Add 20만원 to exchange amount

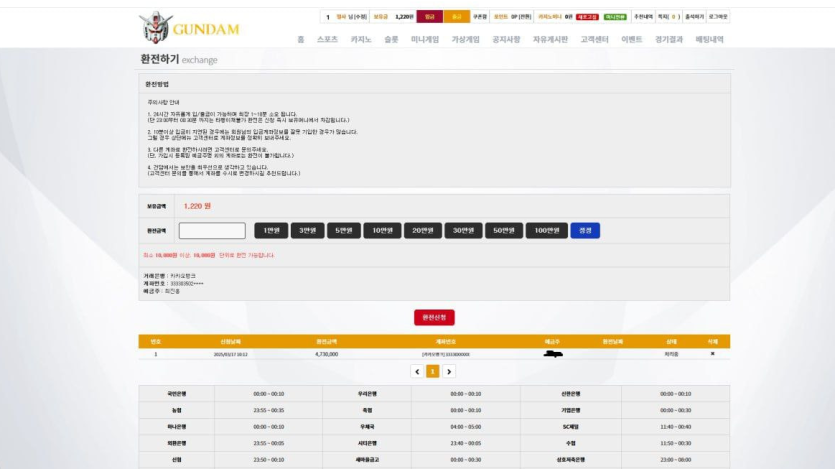[423, 231]
